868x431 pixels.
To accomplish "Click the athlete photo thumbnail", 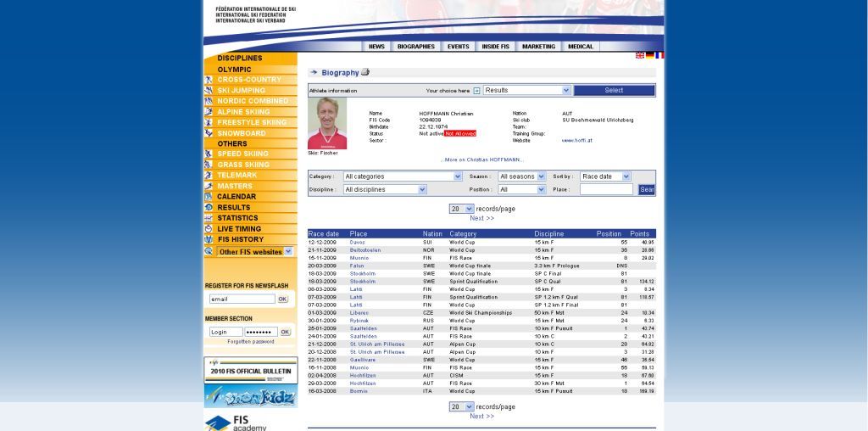I will click(x=327, y=124).
